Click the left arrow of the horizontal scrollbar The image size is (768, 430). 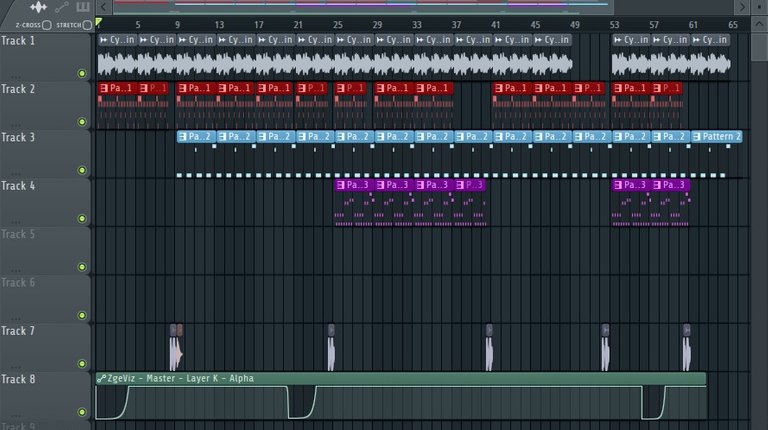103,7
